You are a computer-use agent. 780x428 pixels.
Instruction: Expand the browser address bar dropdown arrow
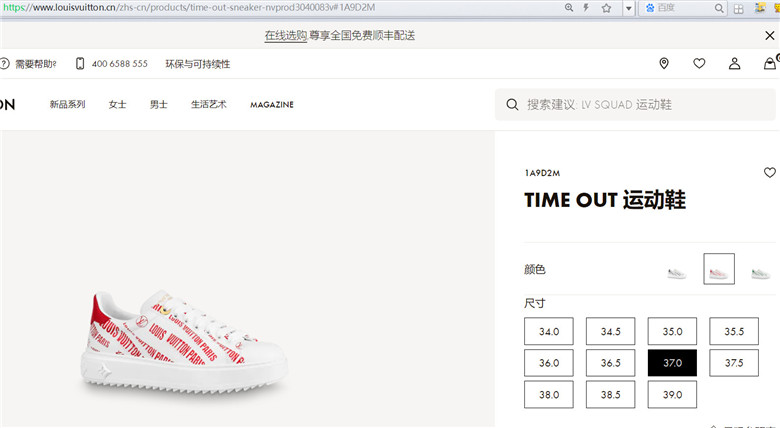pos(628,8)
